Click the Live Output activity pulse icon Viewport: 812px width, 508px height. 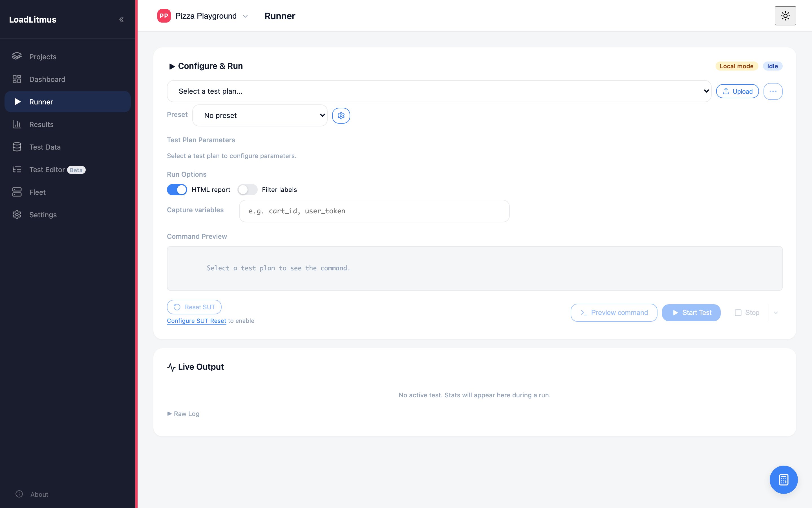point(171,367)
